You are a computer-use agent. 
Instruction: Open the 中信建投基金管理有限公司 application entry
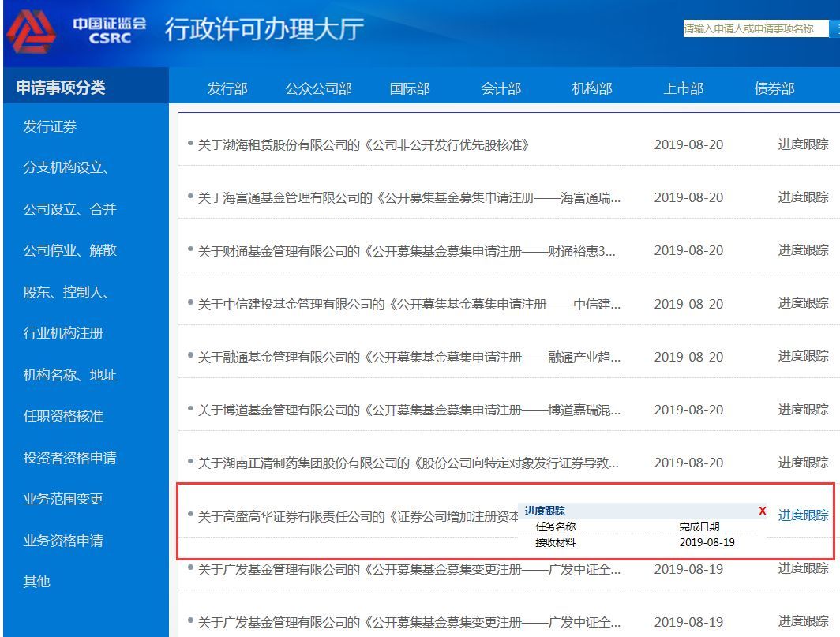click(409, 305)
